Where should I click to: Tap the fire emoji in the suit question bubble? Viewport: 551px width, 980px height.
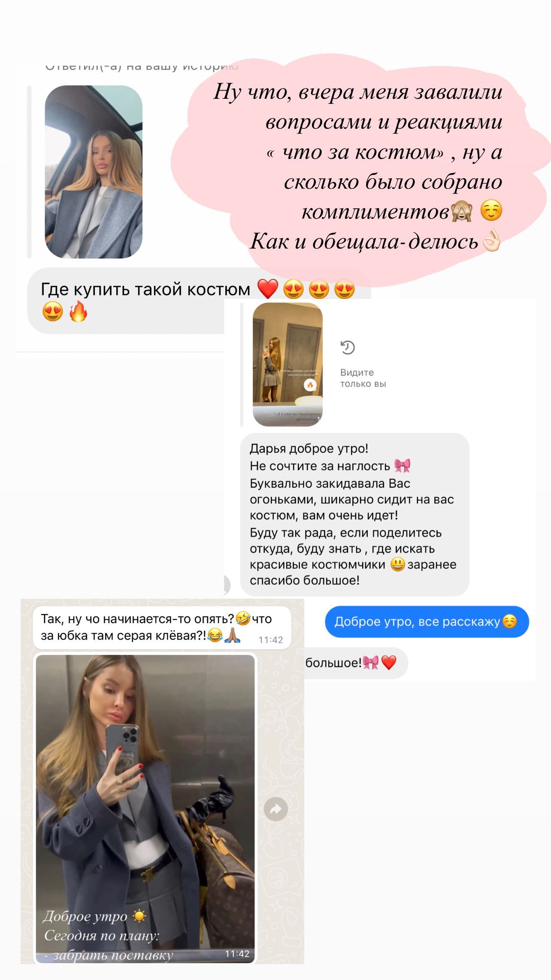click(x=78, y=311)
